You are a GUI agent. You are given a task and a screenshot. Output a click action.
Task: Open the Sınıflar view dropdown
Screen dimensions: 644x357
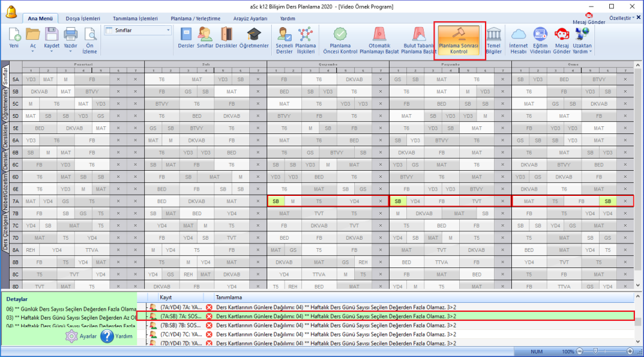coord(138,30)
